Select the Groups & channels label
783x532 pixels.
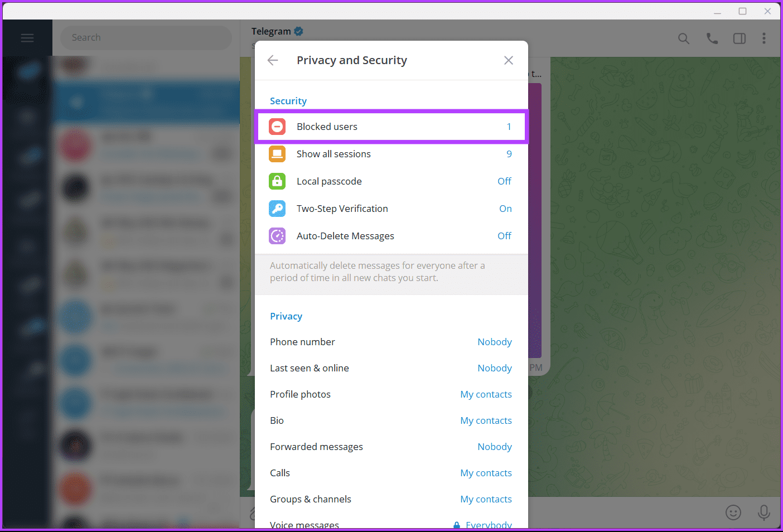[311, 499]
